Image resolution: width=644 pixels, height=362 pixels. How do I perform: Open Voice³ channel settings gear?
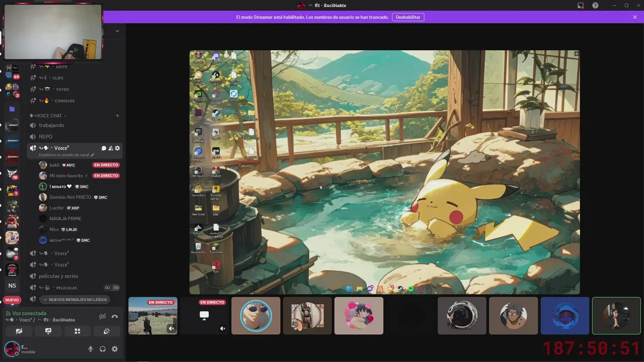(117, 148)
